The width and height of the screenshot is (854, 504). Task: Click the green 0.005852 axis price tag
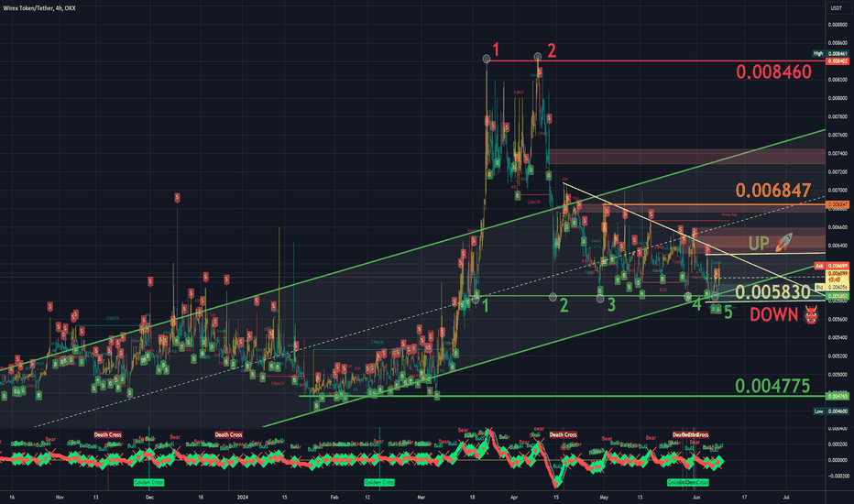[x=838, y=296]
